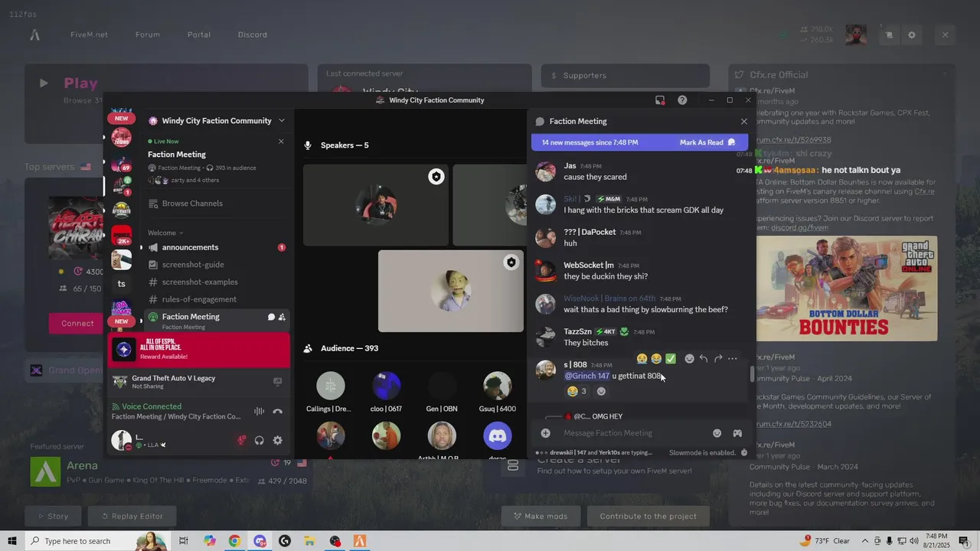Viewport: 980px width, 551px height.
Task: Click the screen share icon beside GTA V Legacy
Action: [x=277, y=381]
